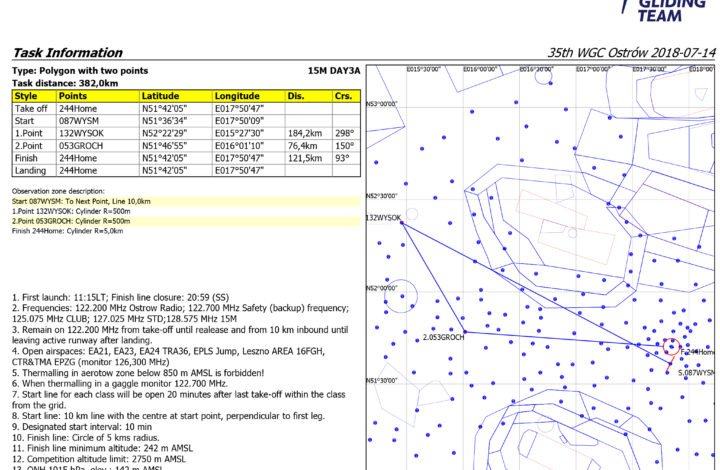720x470 pixels.
Task: Click the 35th WGC Ostrów 2018-07-14 title
Action: tap(631, 54)
